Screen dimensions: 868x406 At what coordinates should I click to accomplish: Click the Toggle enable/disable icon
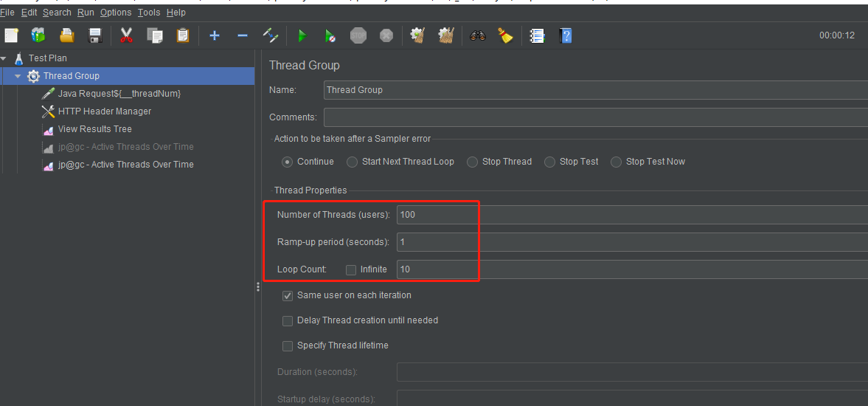tap(270, 36)
